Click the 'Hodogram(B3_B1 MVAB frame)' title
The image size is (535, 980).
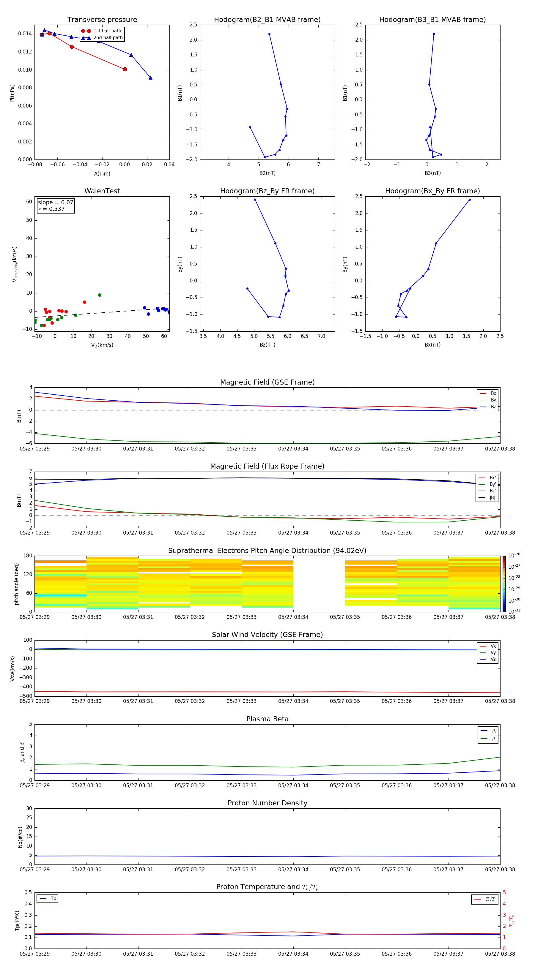click(x=432, y=20)
